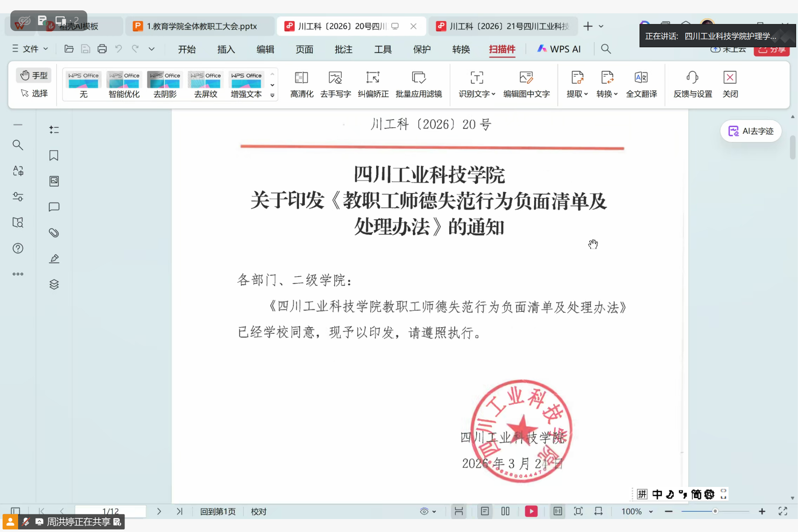Screen dimensions: 798x532
Task: Open the attachments paperclip panel
Action: pyautogui.click(x=54, y=233)
